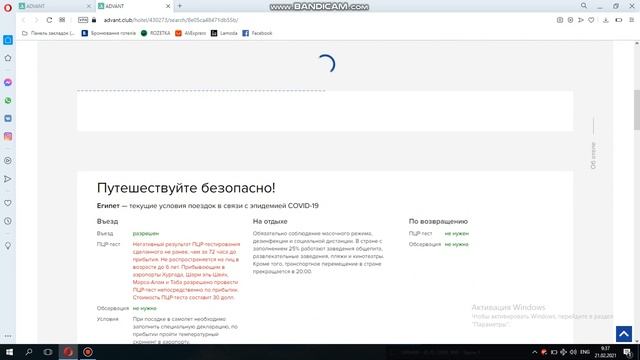Open the downloads toolbar icon
The width and height of the screenshot is (640, 360).
pos(606,20)
